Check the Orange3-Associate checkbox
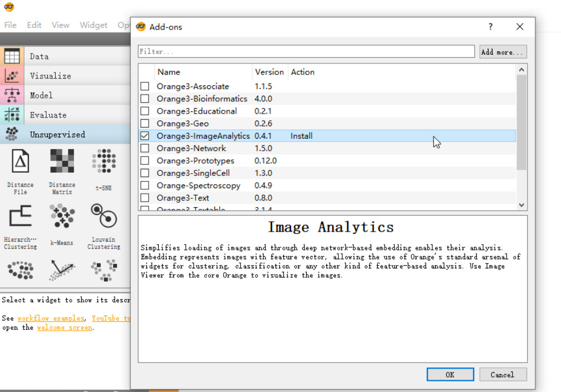Viewport: 561px width, 392px height. pyautogui.click(x=145, y=86)
